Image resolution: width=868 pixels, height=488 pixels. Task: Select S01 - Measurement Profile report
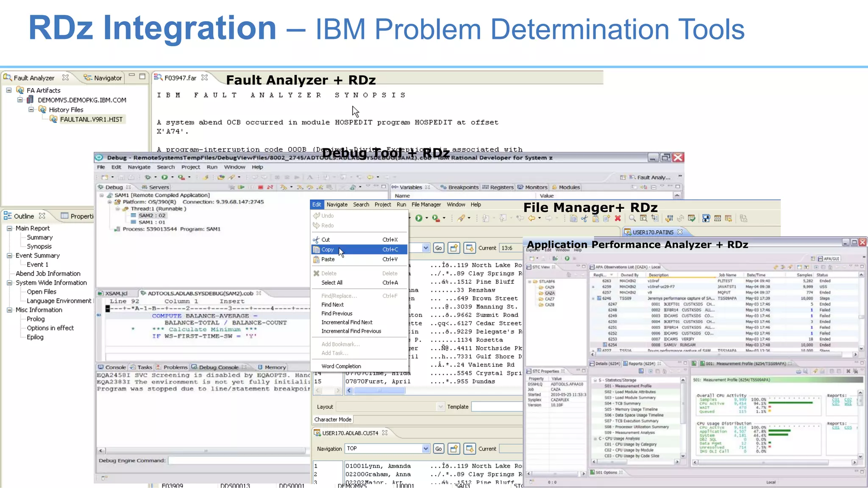click(628, 386)
